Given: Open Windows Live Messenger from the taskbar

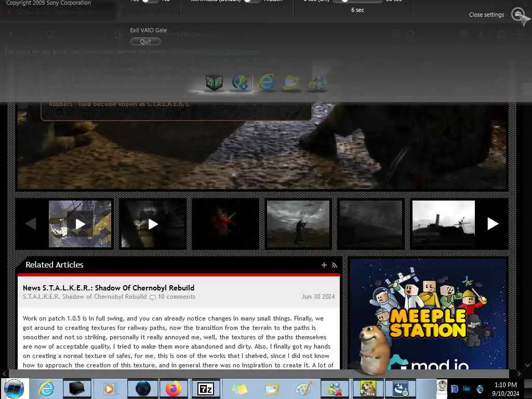Looking at the screenshot, I should point(335,389).
